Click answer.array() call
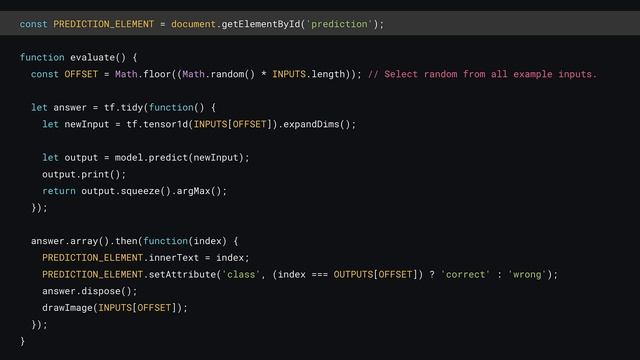The image size is (640, 360). [x=70, y=241]
